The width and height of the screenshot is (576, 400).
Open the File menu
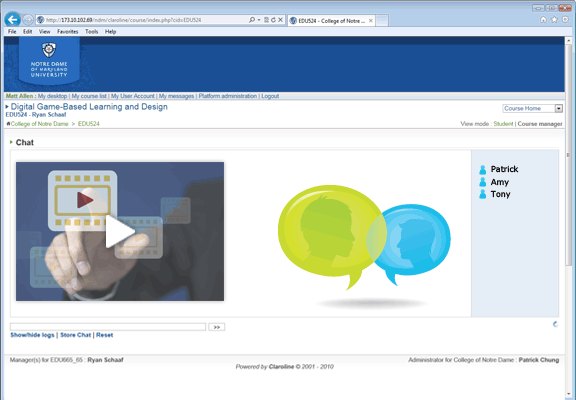[x=12, y=32]
